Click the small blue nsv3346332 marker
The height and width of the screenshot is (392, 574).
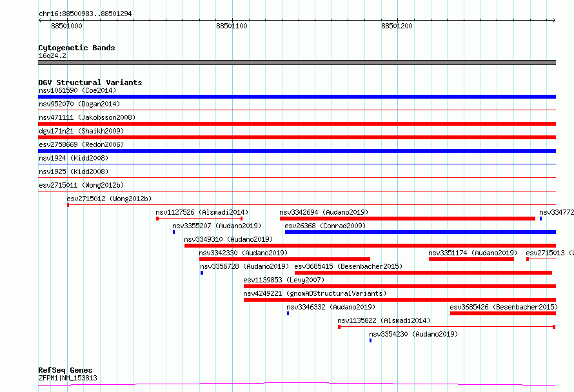[288, 313]
